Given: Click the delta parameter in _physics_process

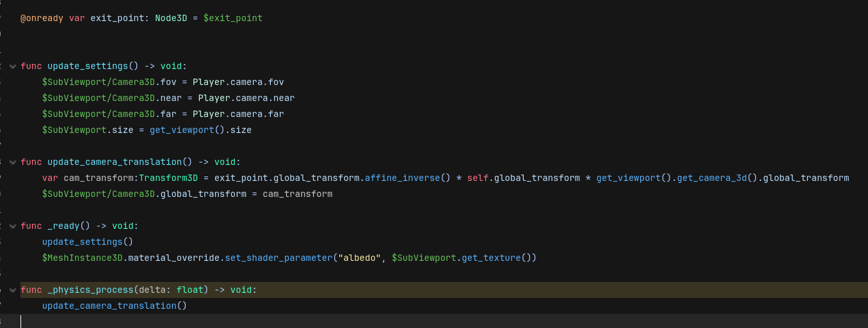Looking at the screenshot, I should point(151,290).
